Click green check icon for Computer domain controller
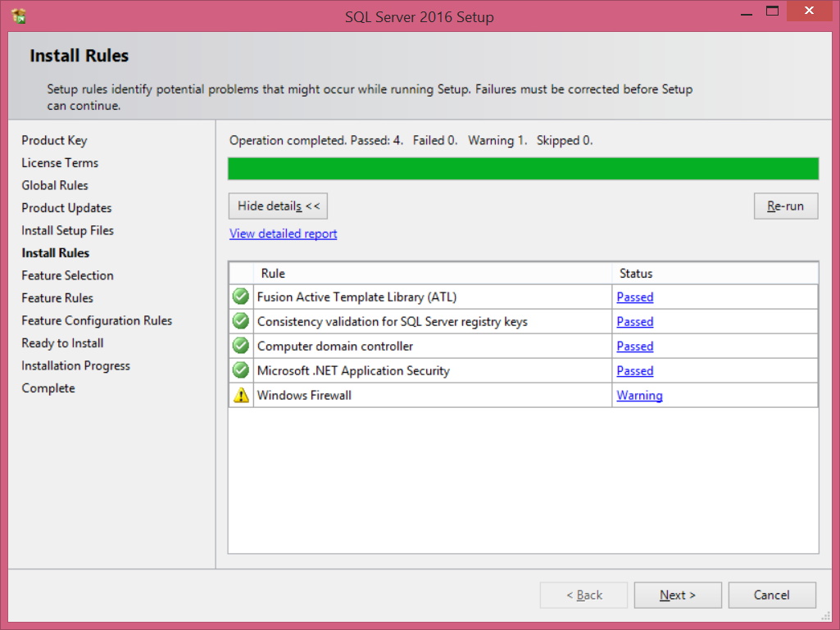Image resolution: width=840 pixels, height=630 pixels. click(x=241, y=346)
